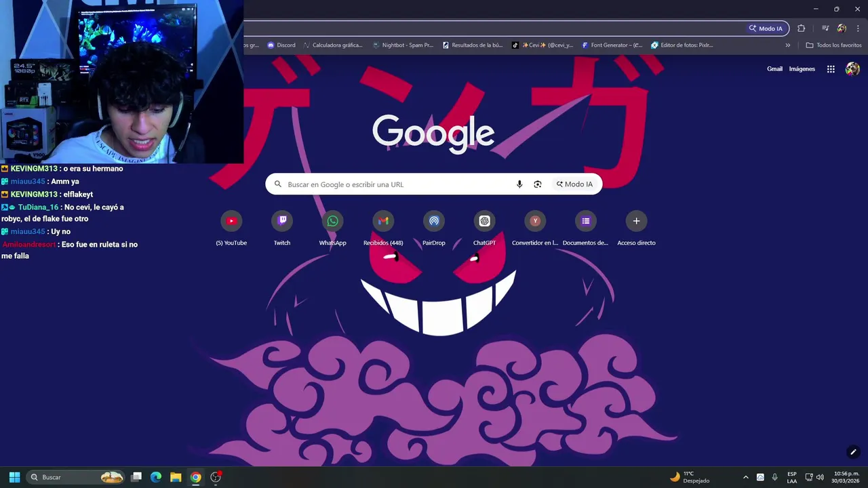Open the Nightbot - Spam Pr... bookmark

coord(403,45)
